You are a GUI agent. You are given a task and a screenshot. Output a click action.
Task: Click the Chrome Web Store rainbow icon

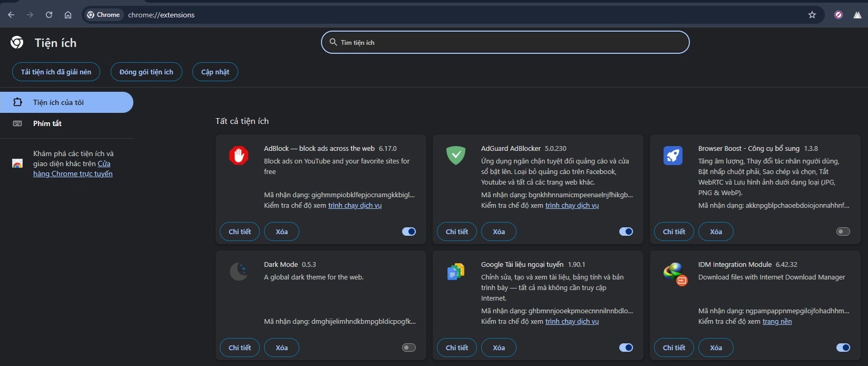[17, 163]
